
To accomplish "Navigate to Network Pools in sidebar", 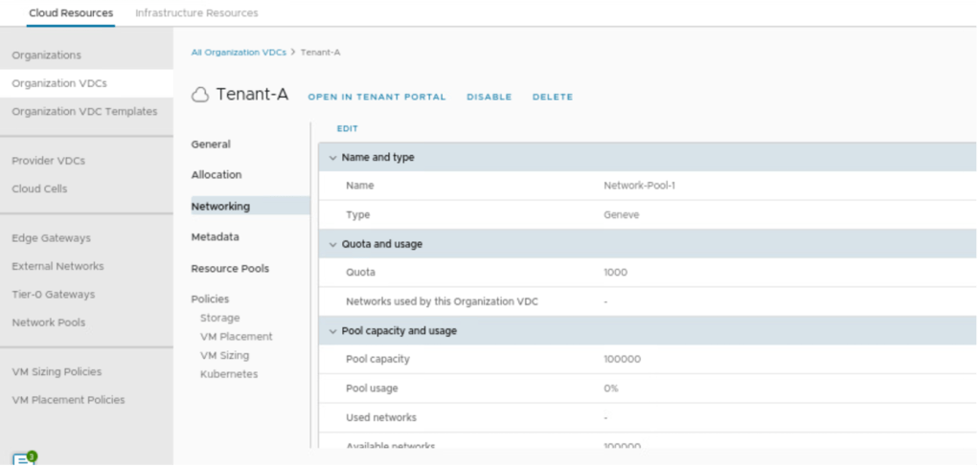I will (x=48, y=322).
